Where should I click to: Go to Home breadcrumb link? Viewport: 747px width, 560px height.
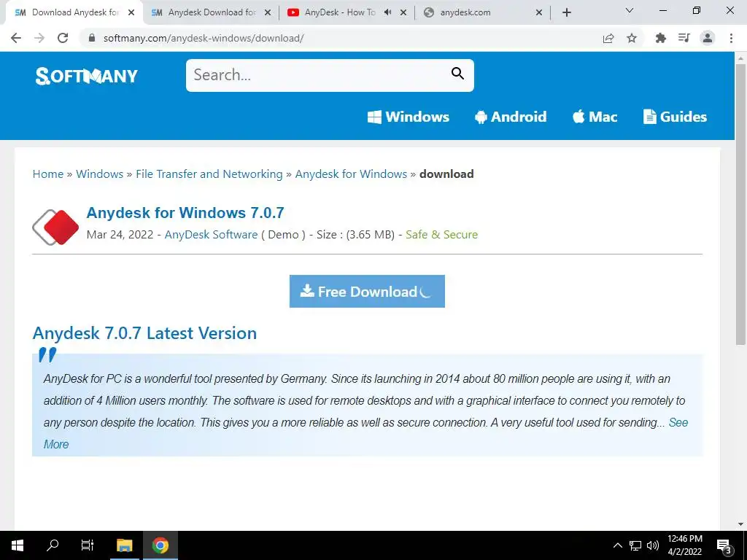[48, 174]
